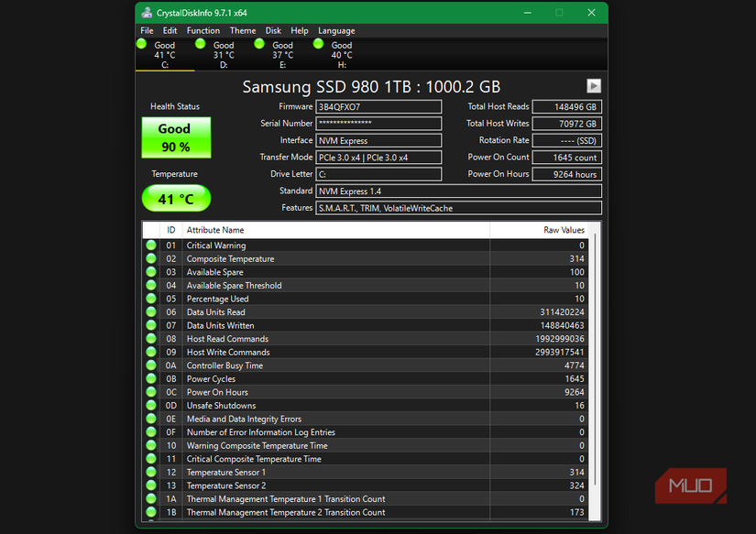Click the green health dot for drive D:
756x534 pixels.
click(x=201, y=44)
